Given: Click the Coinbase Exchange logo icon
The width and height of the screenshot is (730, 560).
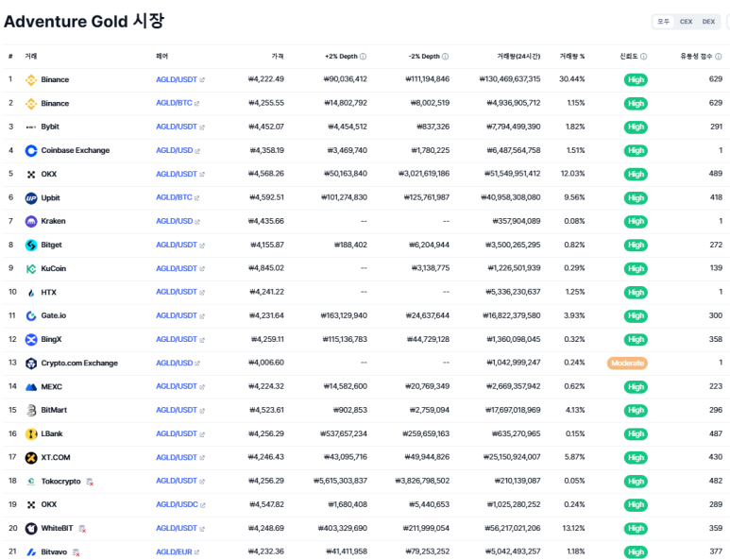Looking at the screenshot, I should click(31, 151).
